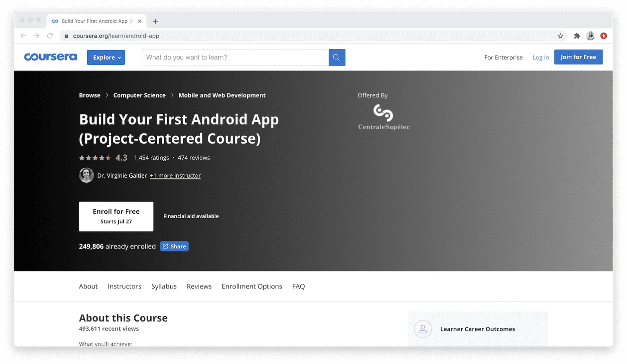627x364 pixels.
Task: Select the Reviews tab
Action: 199,286
